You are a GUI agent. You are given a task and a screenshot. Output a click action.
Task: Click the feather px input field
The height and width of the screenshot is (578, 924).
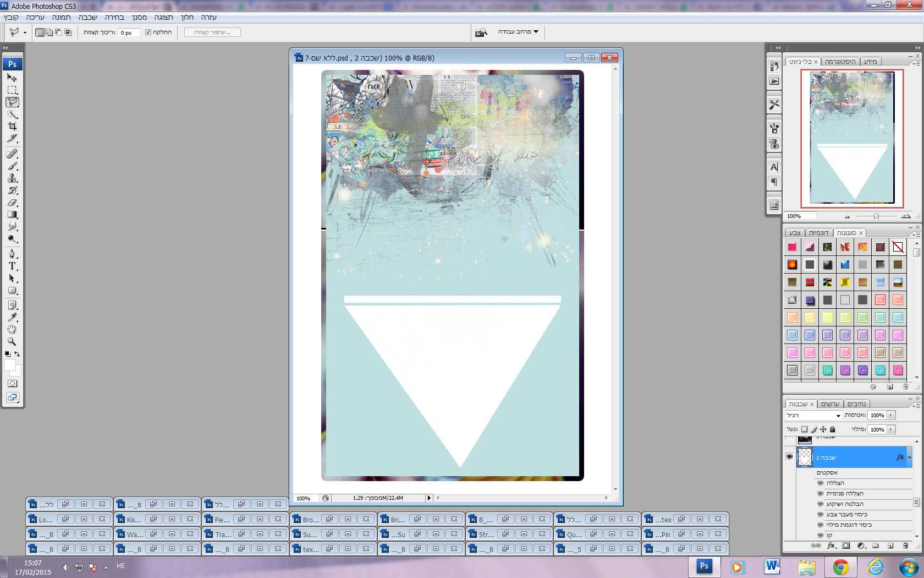point(128,32)
